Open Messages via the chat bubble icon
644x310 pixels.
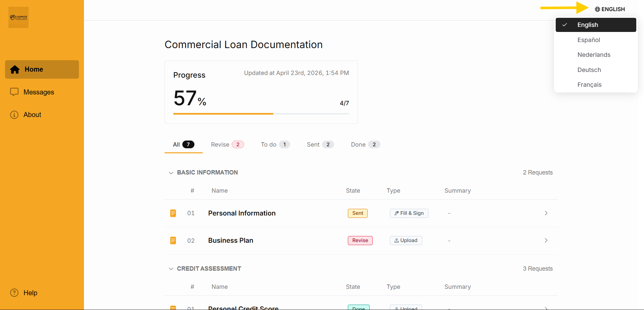[14, 92]
